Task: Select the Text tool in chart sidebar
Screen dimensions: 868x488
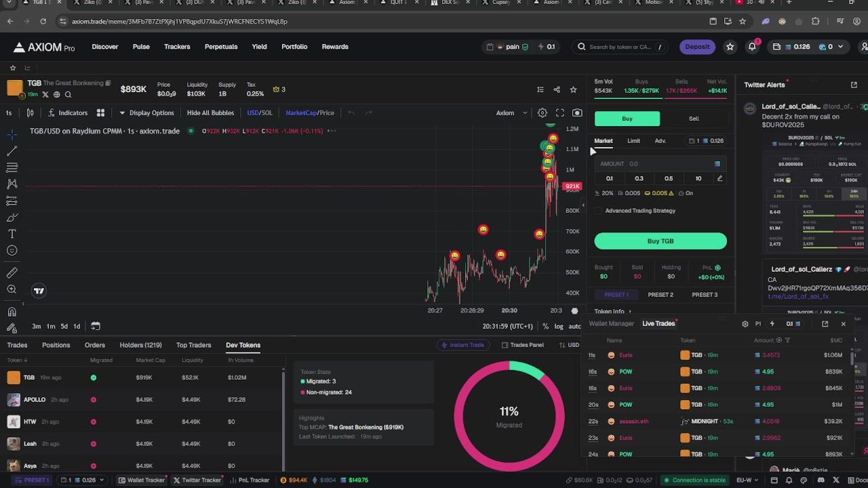Action: 12,234
